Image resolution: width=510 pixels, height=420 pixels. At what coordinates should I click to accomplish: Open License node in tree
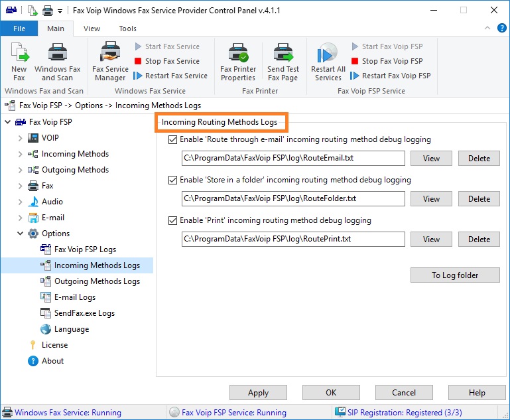[48, 345]
